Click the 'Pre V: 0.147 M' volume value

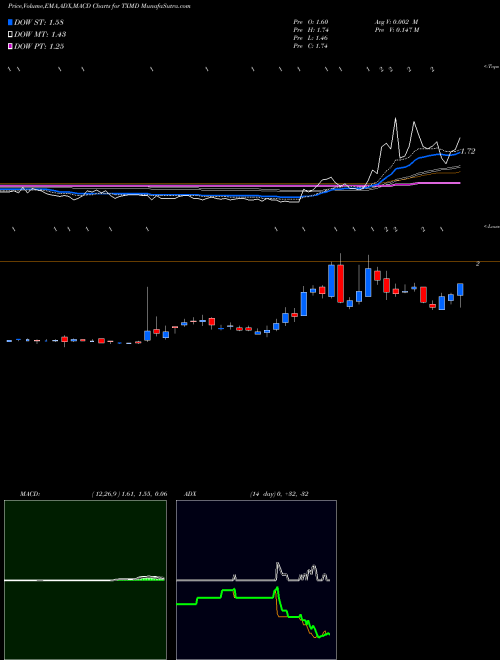click(398, 30)
